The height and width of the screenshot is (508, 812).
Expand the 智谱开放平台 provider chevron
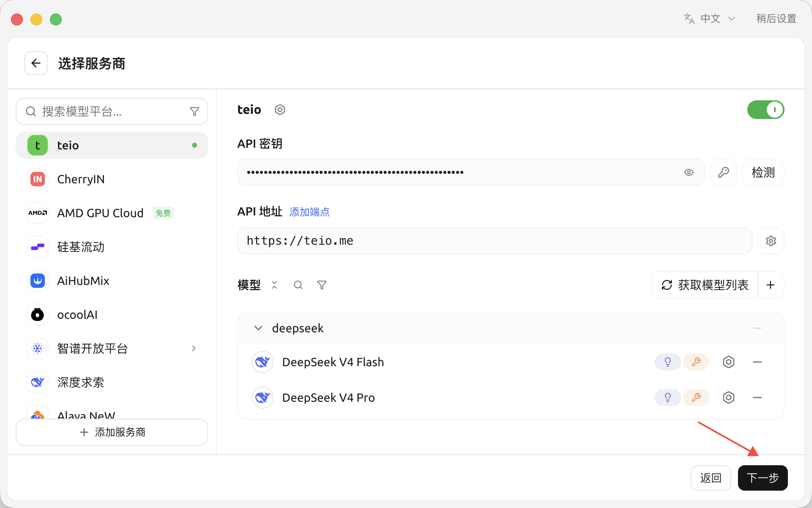point(194,348)
